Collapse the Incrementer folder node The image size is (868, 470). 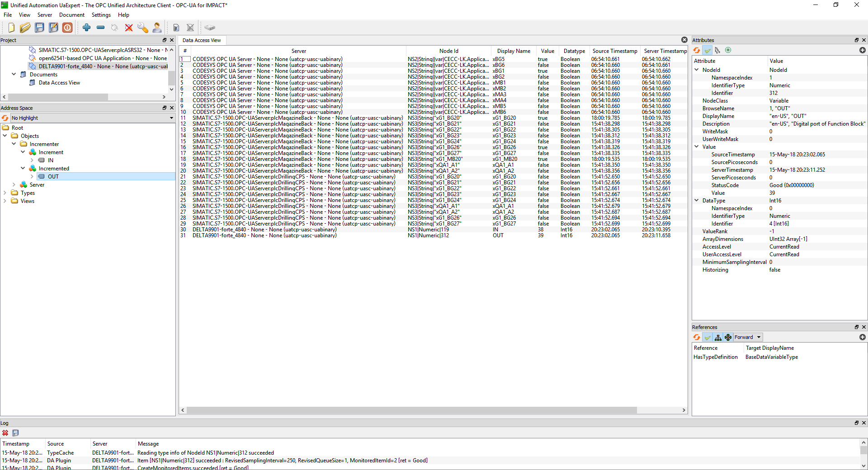pyautogui.click(x=14, y=144)
